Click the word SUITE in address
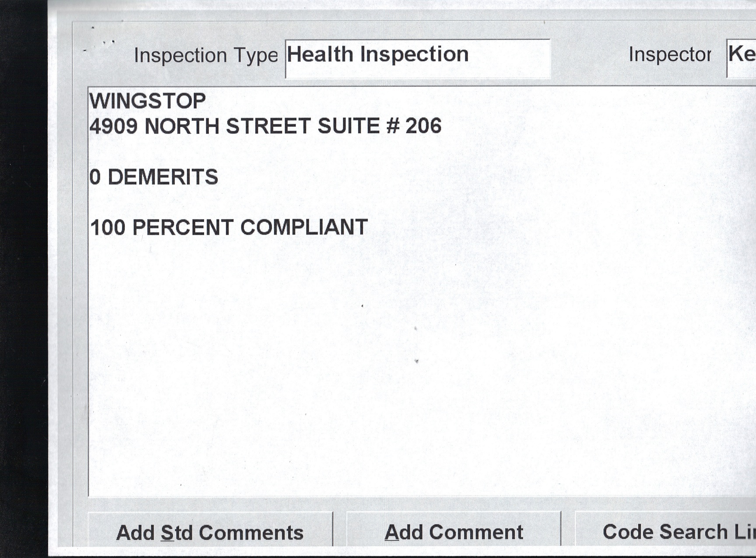Screen dimensions: 756x558 pos(348,126)
